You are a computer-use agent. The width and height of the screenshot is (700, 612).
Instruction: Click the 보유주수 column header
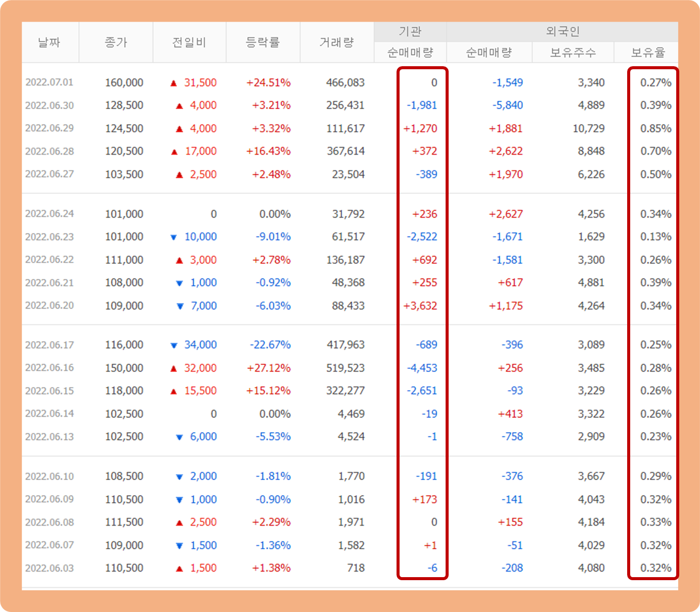coord(573,52)
